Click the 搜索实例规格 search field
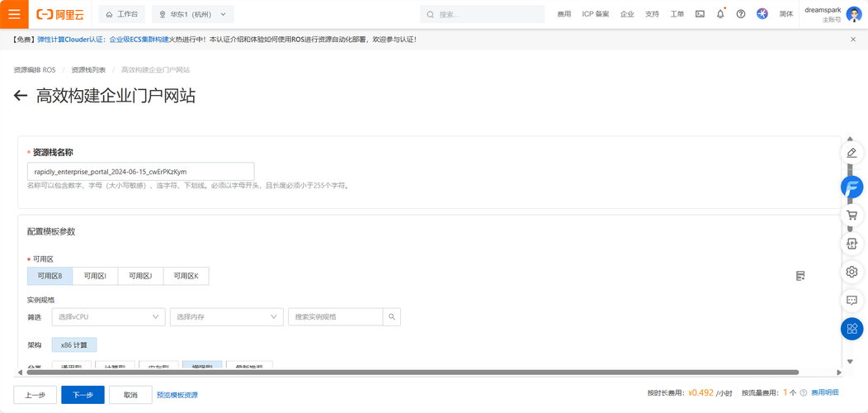The width and height of the screenshot is (868, 413). (336, 316)
